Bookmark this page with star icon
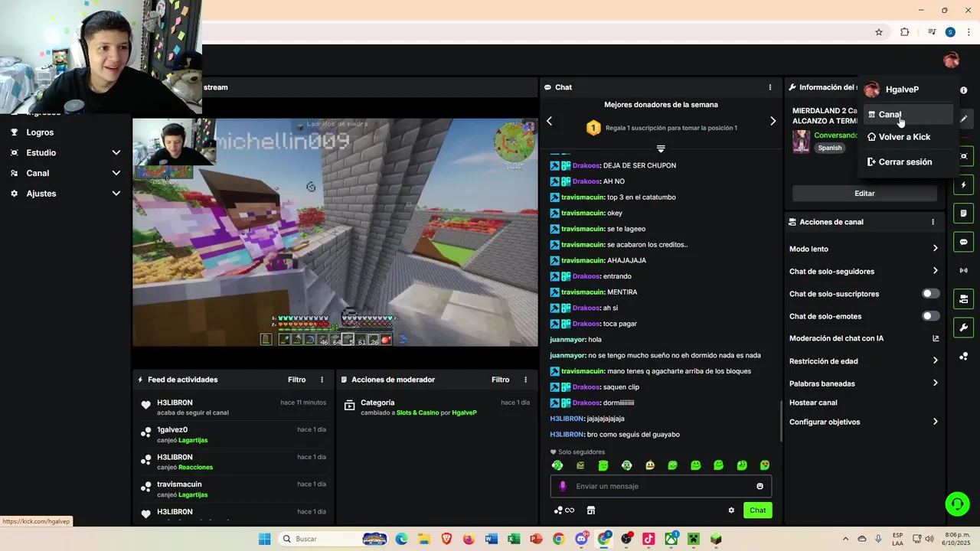This screenshot has height=551, width=980. pyautogui.click(x=879, y=32)
